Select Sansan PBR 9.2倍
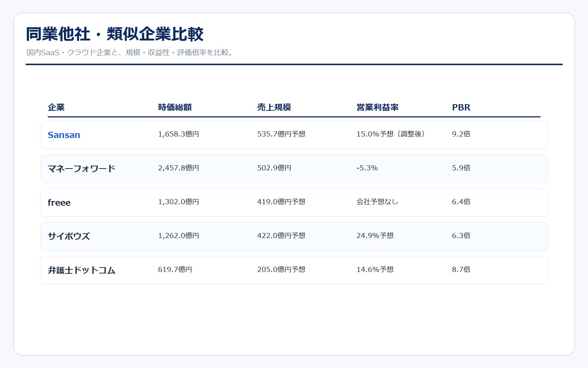 point(461,134)
